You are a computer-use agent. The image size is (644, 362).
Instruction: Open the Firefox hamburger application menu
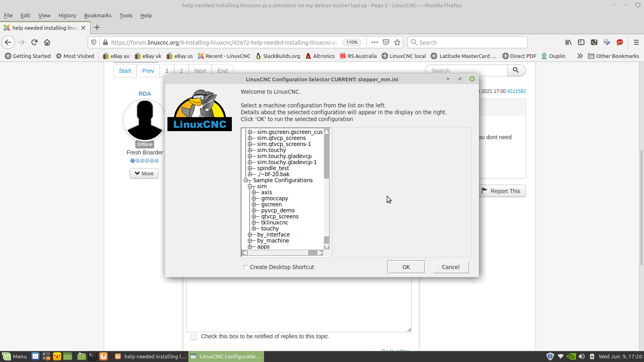[636, 42]
